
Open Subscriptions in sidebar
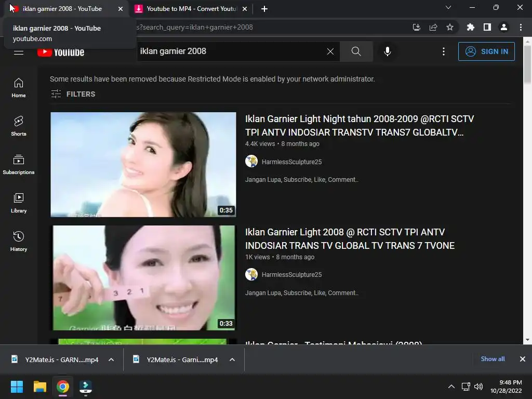point(19,165)
